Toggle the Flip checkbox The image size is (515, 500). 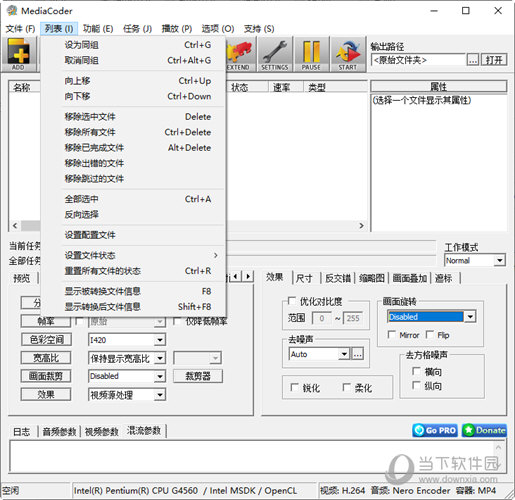tap(430, 334)
